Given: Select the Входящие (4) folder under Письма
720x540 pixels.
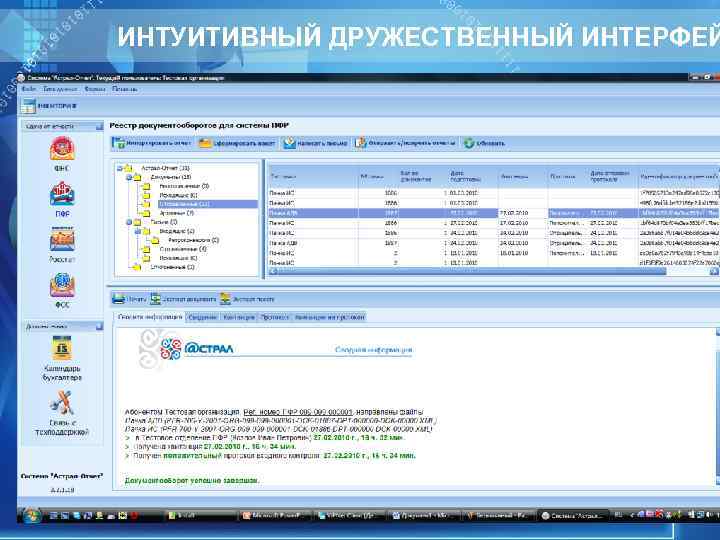Looking at the screenshot, I should point(177,231).
